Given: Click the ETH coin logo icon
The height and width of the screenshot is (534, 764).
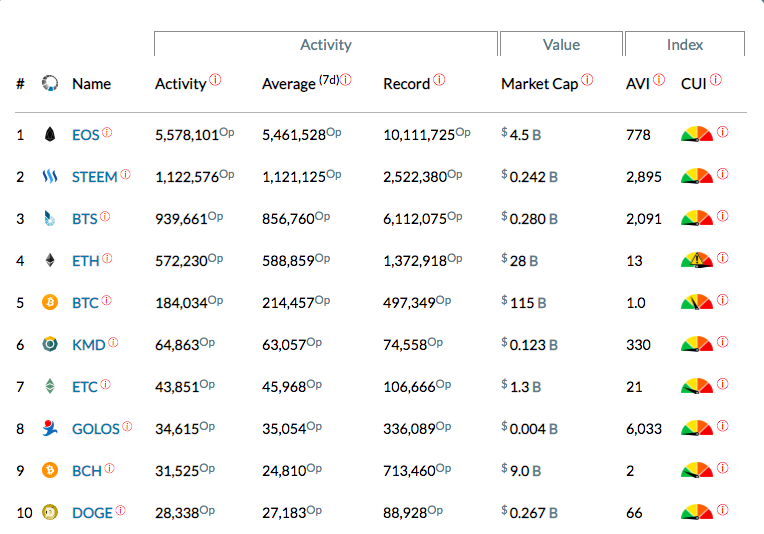Looking at the screenshot, I should coord(50,260).
